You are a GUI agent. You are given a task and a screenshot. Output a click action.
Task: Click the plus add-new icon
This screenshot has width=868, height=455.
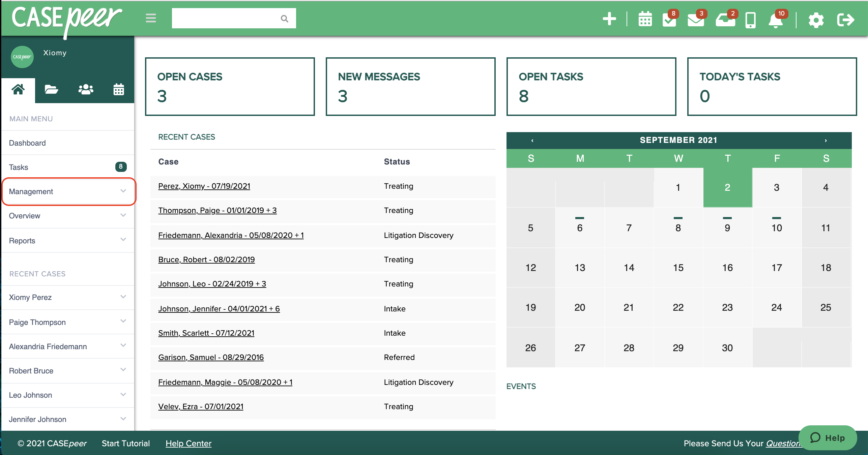click(x=609, y=19)
